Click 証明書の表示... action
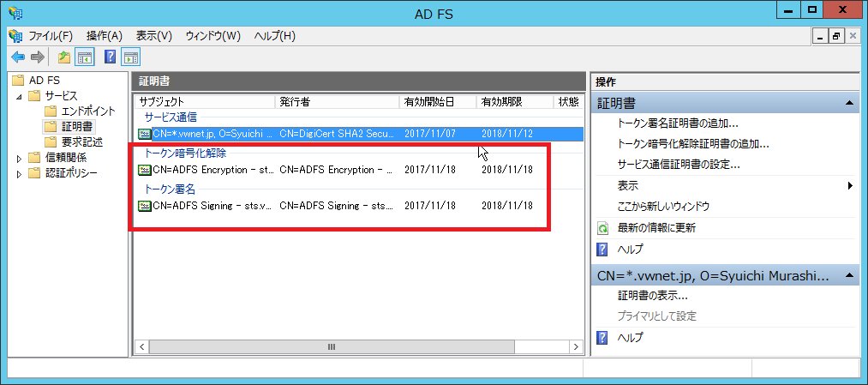The width and height of the screenshot is (868, 385). coord(652,295)
